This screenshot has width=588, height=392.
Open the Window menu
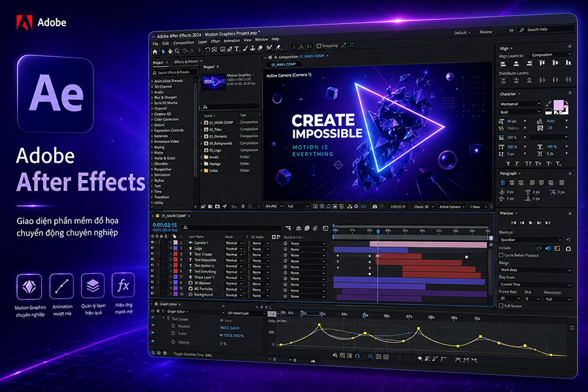261,39
